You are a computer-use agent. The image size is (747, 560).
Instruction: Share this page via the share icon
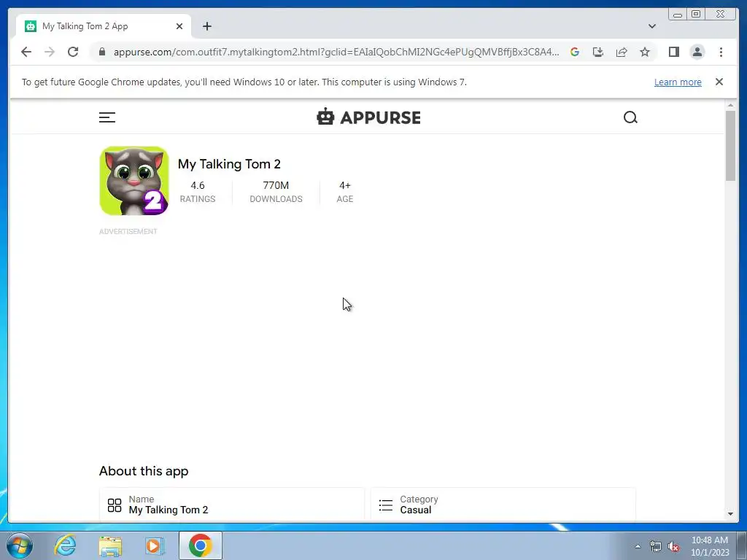(622, 52)
